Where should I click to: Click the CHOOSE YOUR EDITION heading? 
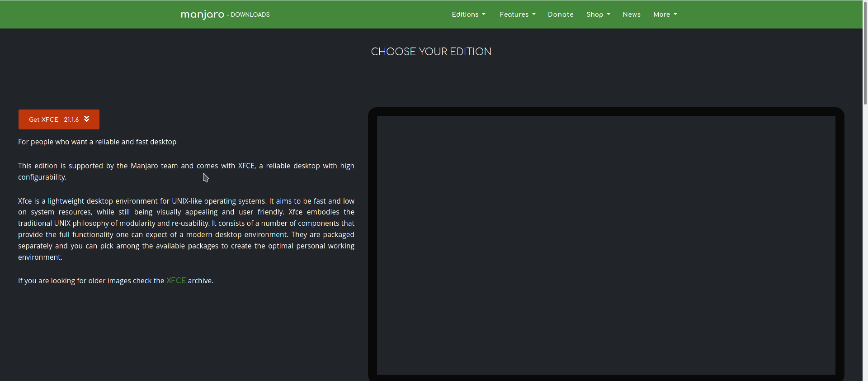[x=431, y=52]
